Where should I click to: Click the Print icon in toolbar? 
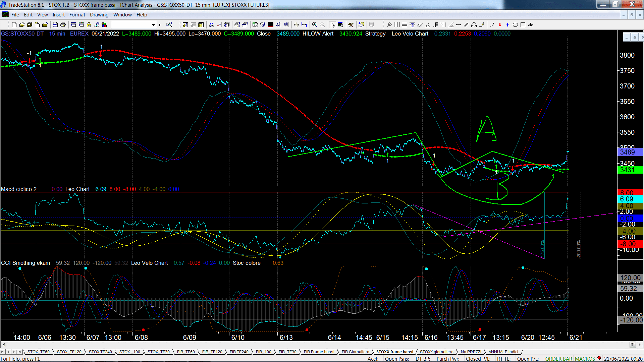63,25
